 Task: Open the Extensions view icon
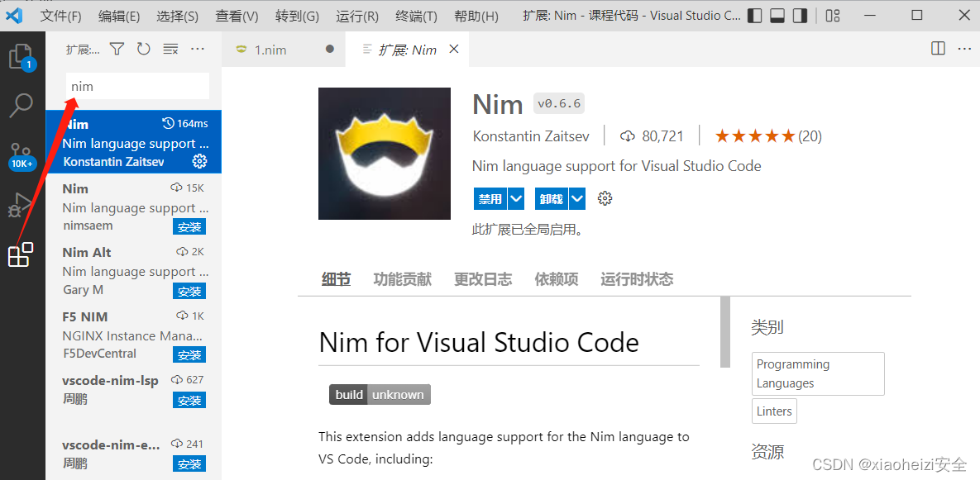point(20,254)
